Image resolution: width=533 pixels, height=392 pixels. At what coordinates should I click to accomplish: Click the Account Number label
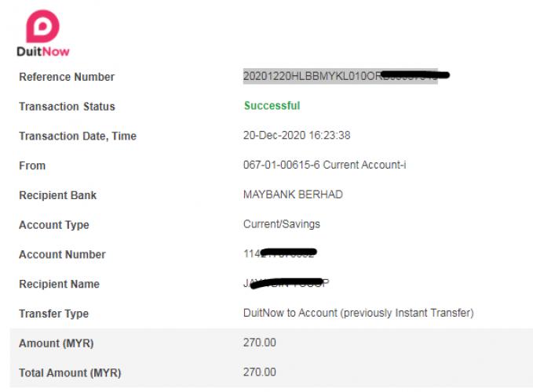[x=62, y=255]
